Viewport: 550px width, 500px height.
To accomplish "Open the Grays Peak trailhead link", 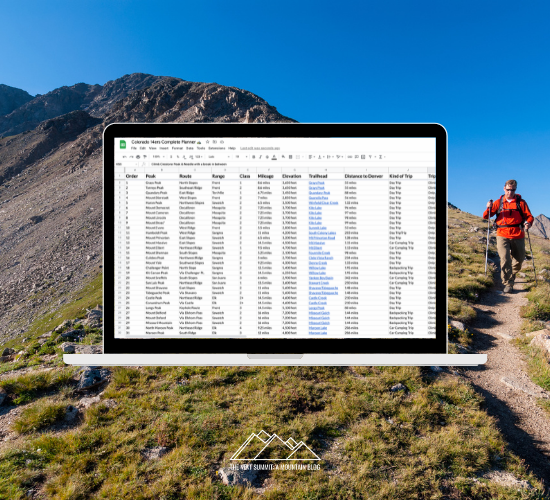I will 317,183.
